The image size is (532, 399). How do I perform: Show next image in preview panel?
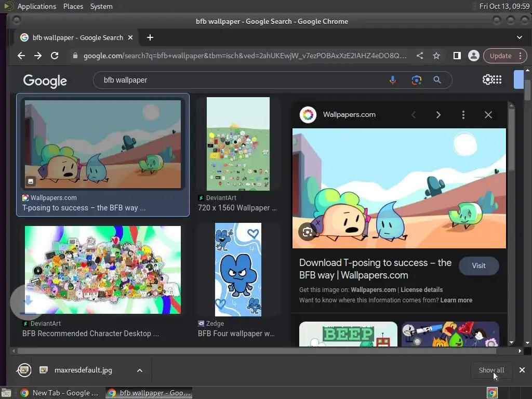[438, 115]
